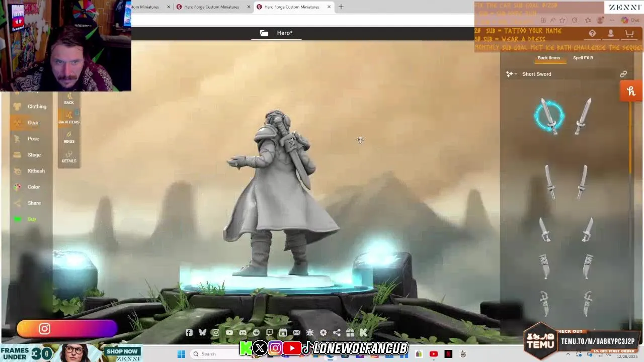Screen dimensions: 644x362
Task: Open the user account icon
Action: [611, 33]
